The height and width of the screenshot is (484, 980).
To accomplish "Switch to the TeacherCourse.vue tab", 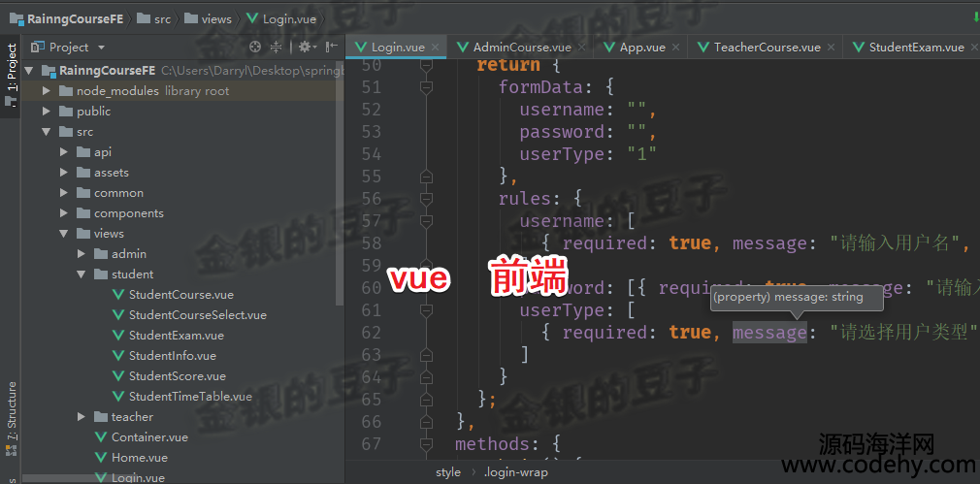I will (x=760, y=48).
